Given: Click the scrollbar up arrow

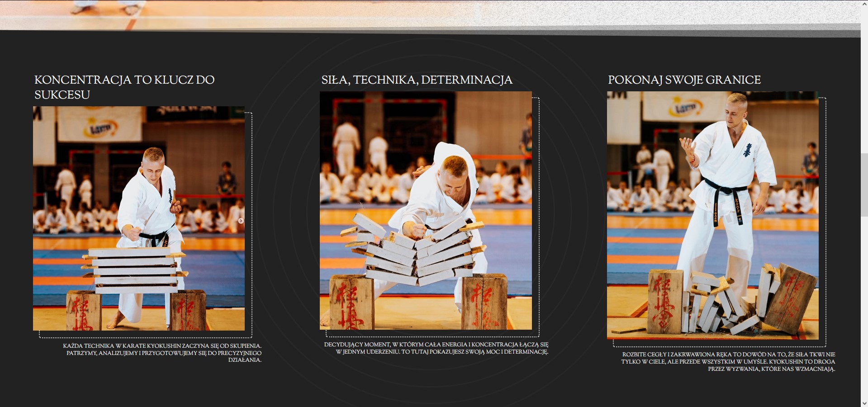Looking at the screenshot, I should point(864,4).
